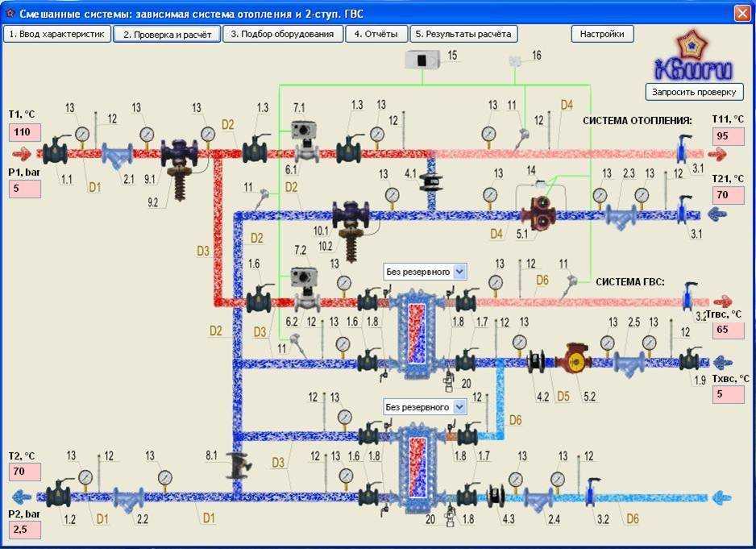Select the inlet ball valve 1.1
The width and height of the screenshot is (756, 549).
tap(56, 152)
